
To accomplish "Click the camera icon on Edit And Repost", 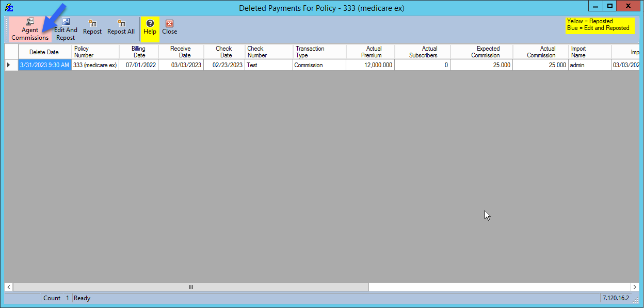I will click(65, 22).
